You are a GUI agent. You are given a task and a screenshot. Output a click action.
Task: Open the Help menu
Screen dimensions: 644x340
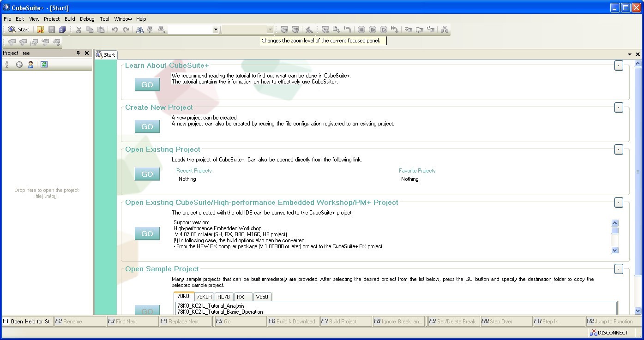[x=141, y=19]
